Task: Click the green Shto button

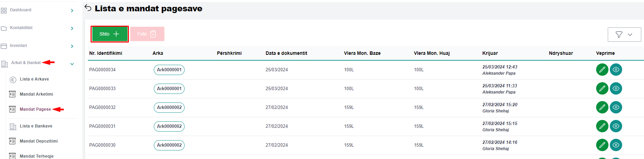Action: [x=109, y=34]
